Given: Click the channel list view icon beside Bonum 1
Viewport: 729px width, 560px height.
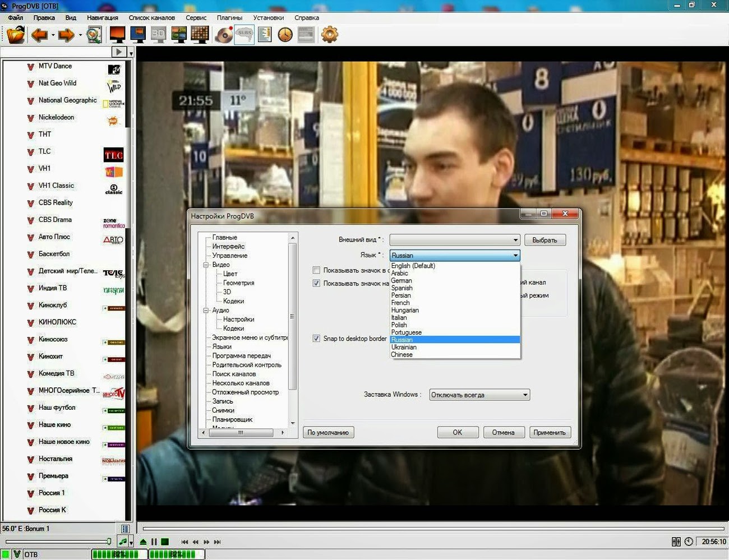Looking at the screenshot, I should [x=125, y=529].
